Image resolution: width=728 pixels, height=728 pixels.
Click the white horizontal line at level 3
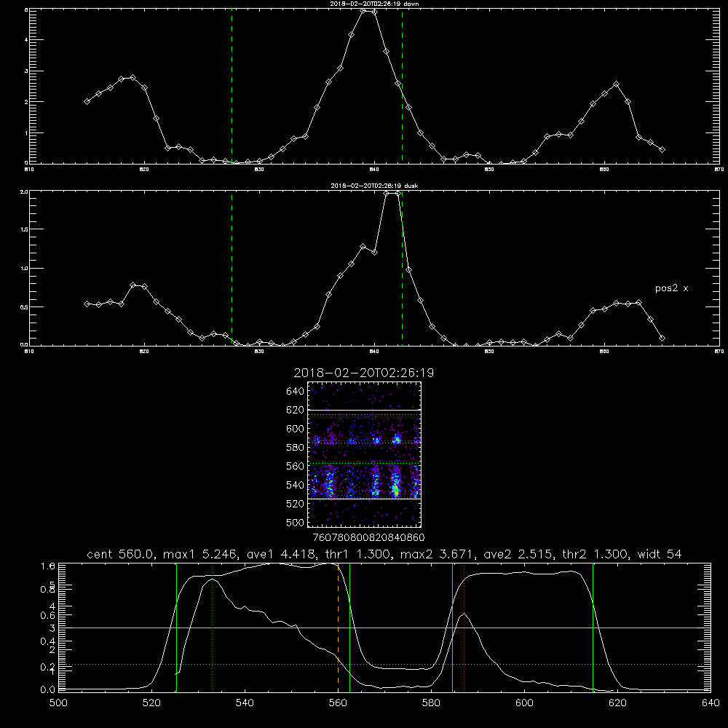pyautogui.click(x=385, y=628)
